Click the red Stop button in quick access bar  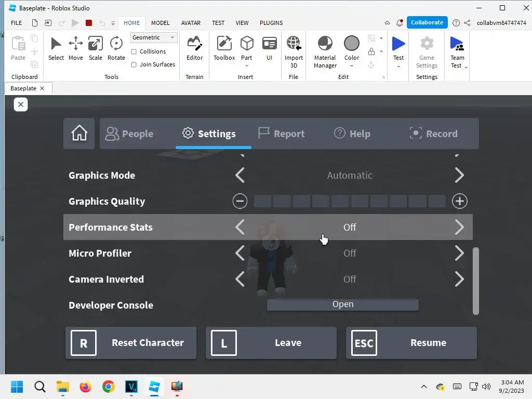point(89,23)
